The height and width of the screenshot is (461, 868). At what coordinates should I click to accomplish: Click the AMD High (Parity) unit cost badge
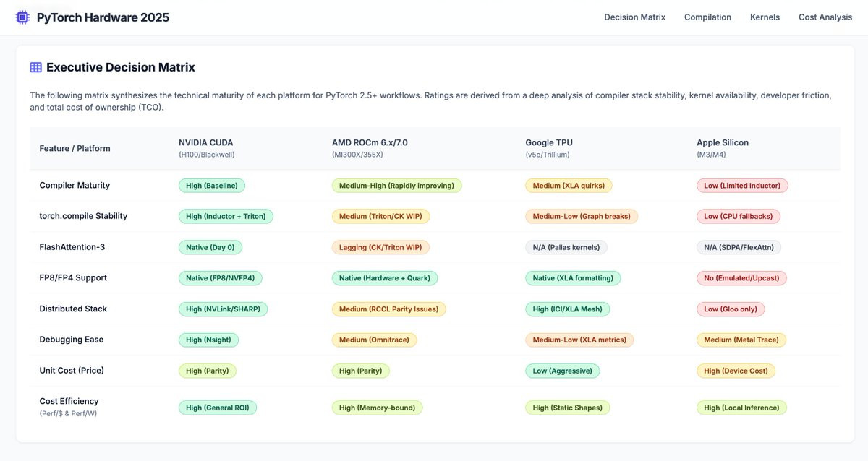click(361, 371)
